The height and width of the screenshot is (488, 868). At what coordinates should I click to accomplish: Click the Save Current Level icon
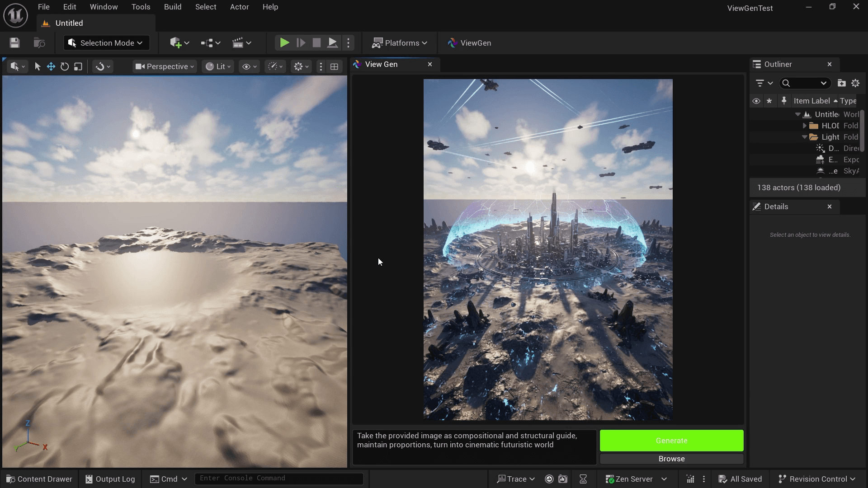coord(14,43)
